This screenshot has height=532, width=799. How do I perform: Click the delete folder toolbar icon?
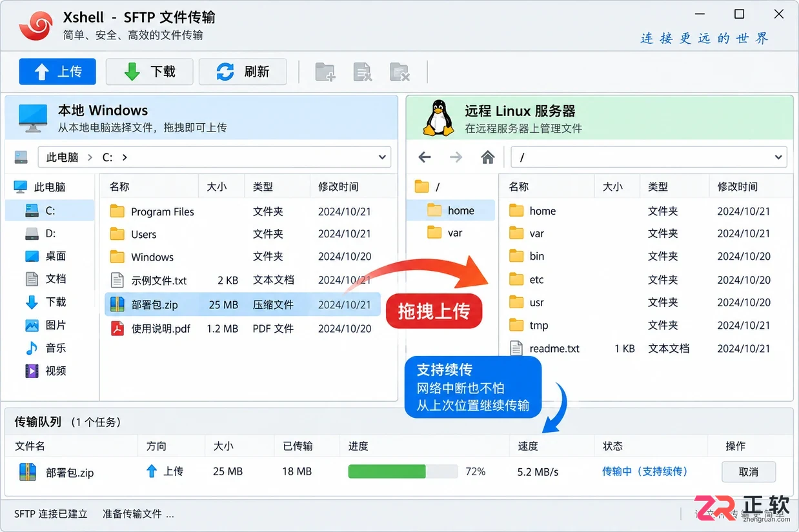[400, 72]
